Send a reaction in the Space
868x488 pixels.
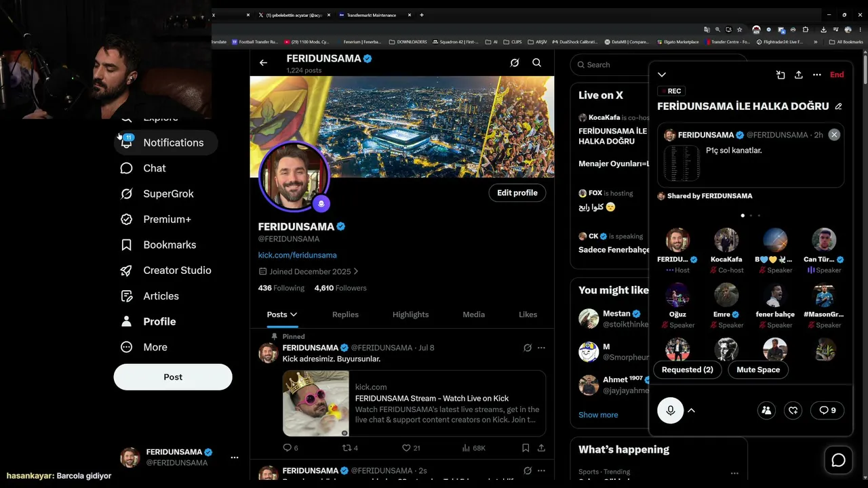coord(793,410)
